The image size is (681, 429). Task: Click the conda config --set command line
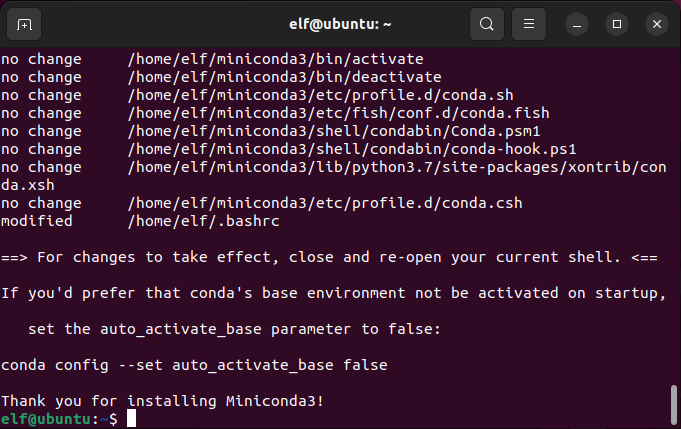[x=194, y=365]
